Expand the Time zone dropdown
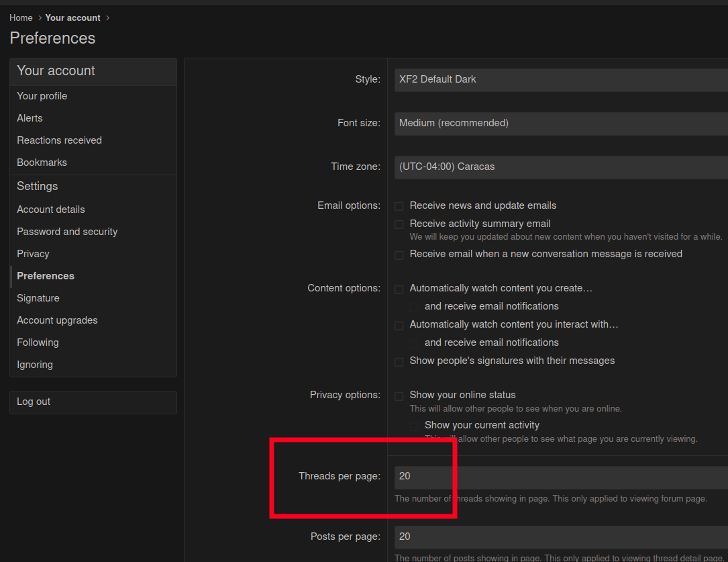Viewport: 728px width, 562px height. [560, 167]
